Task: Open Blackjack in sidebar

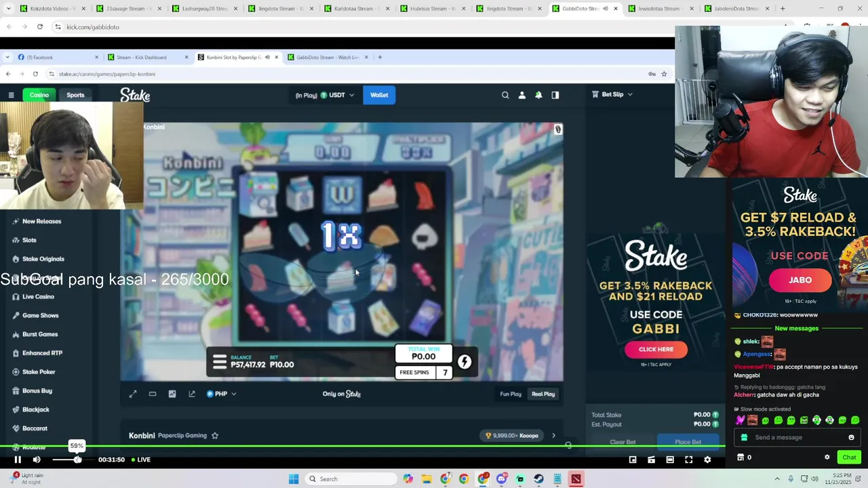Action: (35, 409)
